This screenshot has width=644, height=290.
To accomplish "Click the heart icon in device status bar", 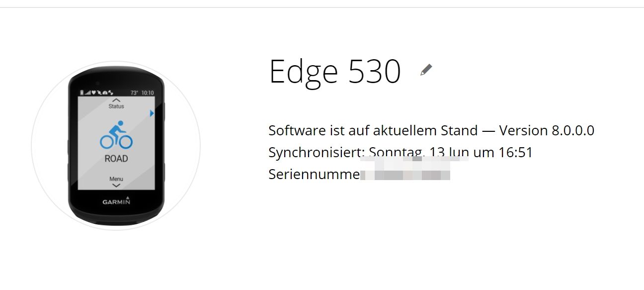I will tap(93, 93).
